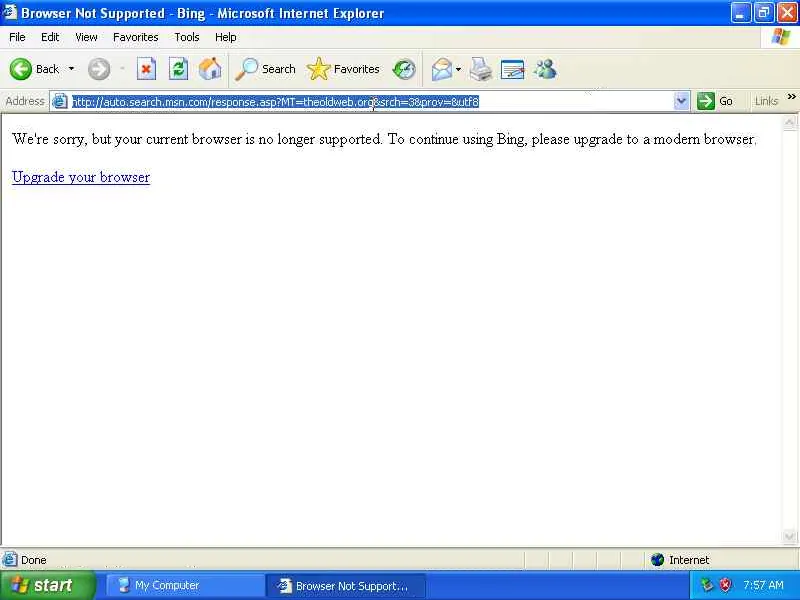Open the File menu

17,37
